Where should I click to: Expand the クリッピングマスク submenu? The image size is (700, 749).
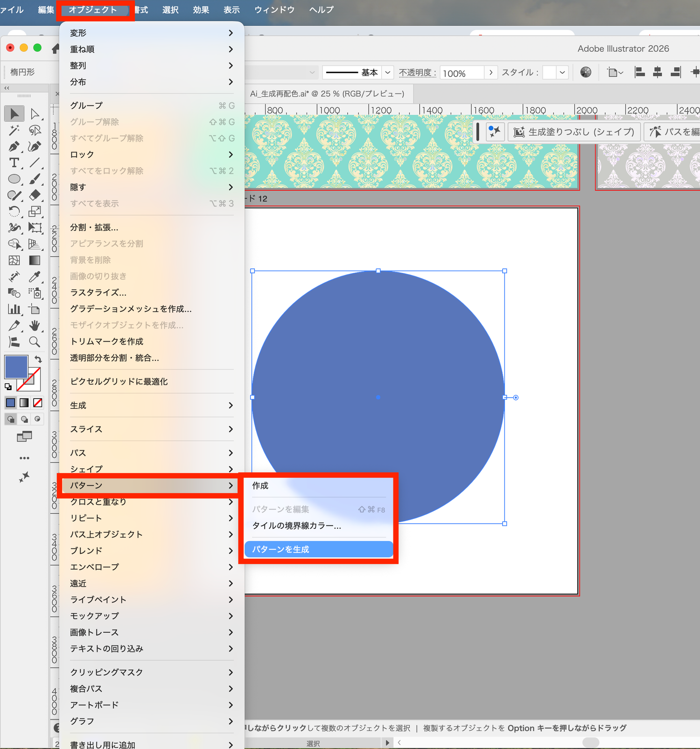click(152, 672)
